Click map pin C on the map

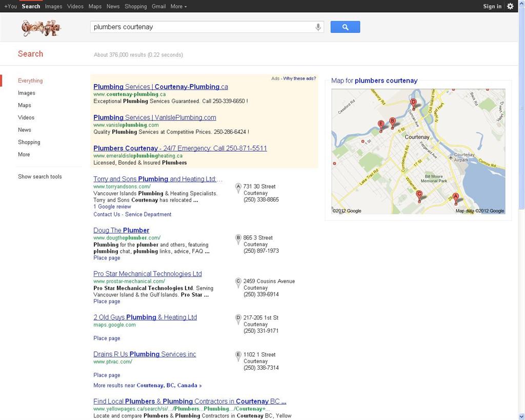pos(419,196)
